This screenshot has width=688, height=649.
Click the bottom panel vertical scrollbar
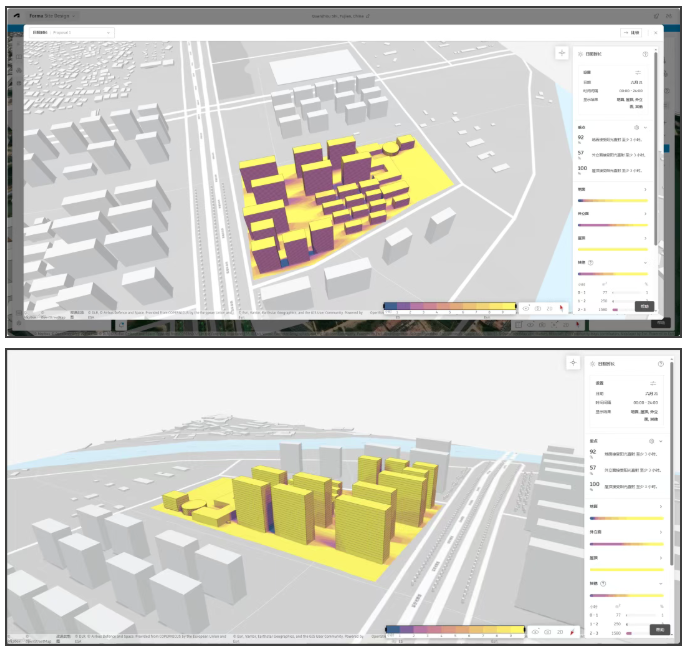[672, 465]
